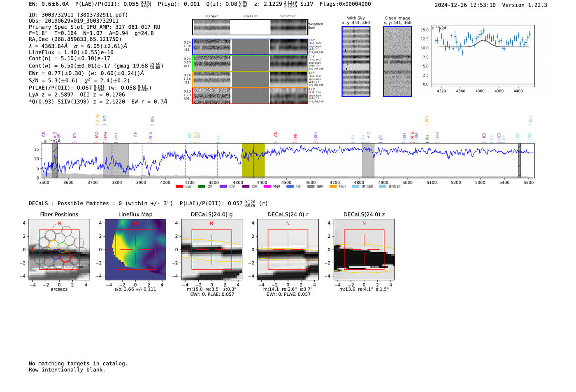Click the header P(Lyα): 0.001 value
Screen dimensions: 576x392
tap(179, 4)
